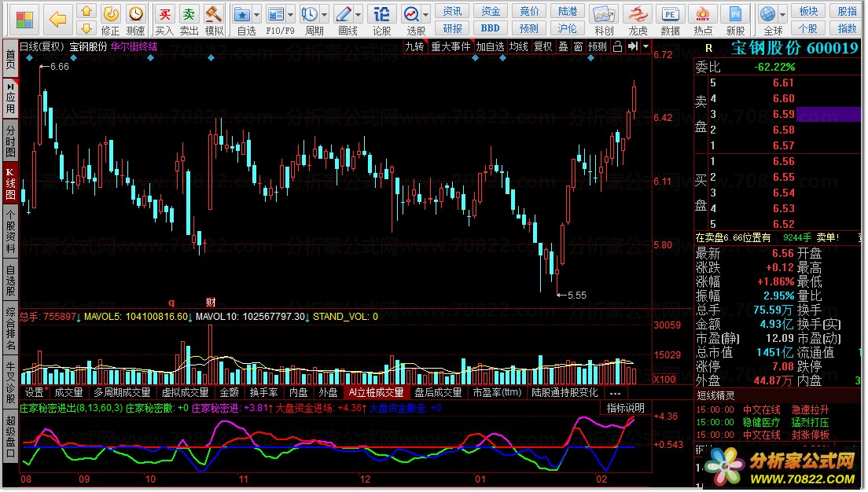This screenshot has height=492, width=868.
Task: Add stock via 加自选 button
Action: tap(491, 47)
